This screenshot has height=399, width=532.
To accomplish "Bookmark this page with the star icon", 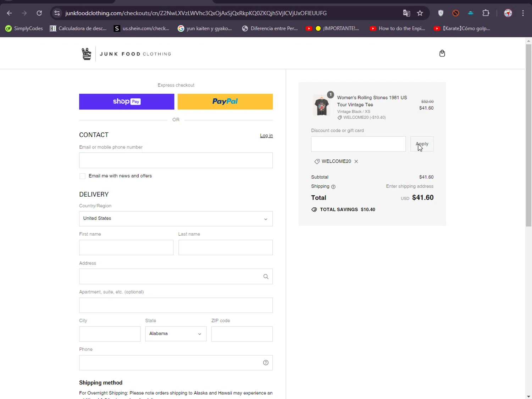I will coord(420,13).
